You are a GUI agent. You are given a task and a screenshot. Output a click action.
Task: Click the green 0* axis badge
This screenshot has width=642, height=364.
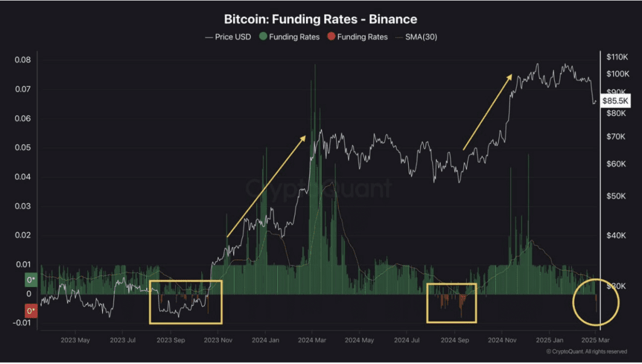(x=31, y=280)
